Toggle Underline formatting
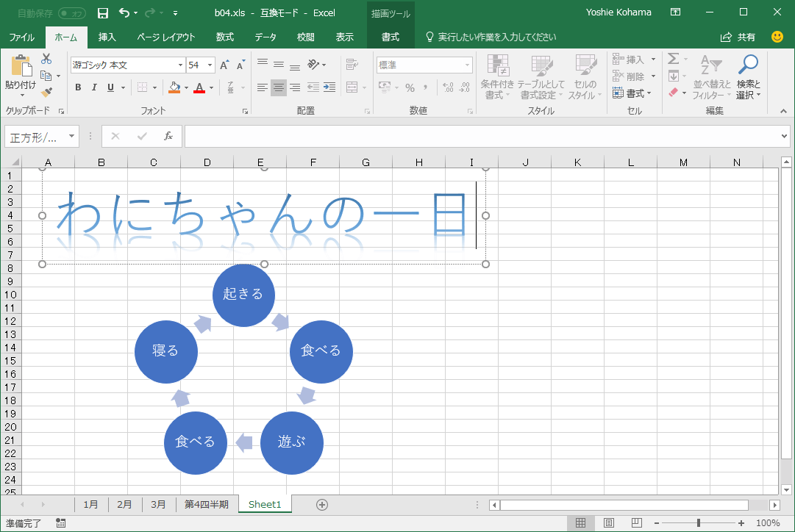The image size is (795, 532). pos(110,87)
